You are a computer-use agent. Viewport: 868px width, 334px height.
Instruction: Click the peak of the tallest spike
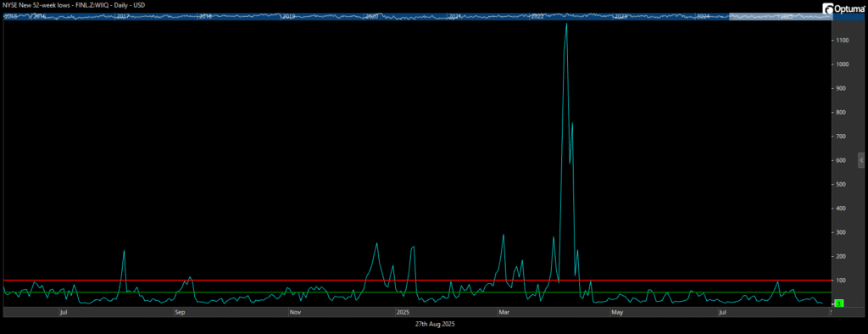click(566, 25)
